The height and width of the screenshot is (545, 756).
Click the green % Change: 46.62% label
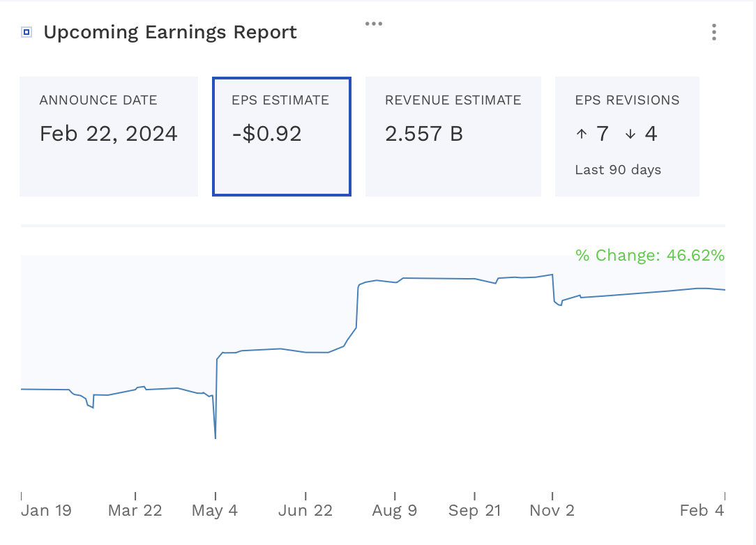651,255
